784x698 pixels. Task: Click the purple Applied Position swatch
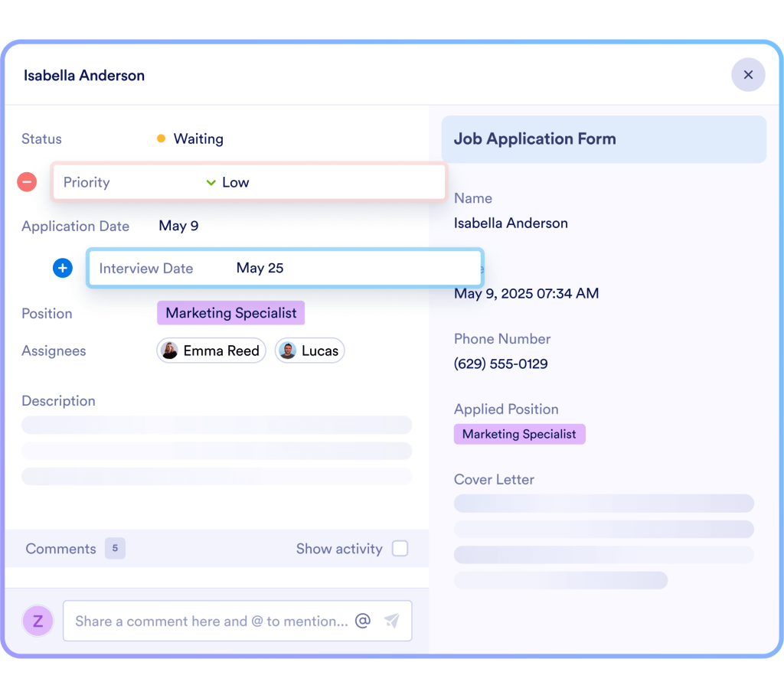coord(519,434)
